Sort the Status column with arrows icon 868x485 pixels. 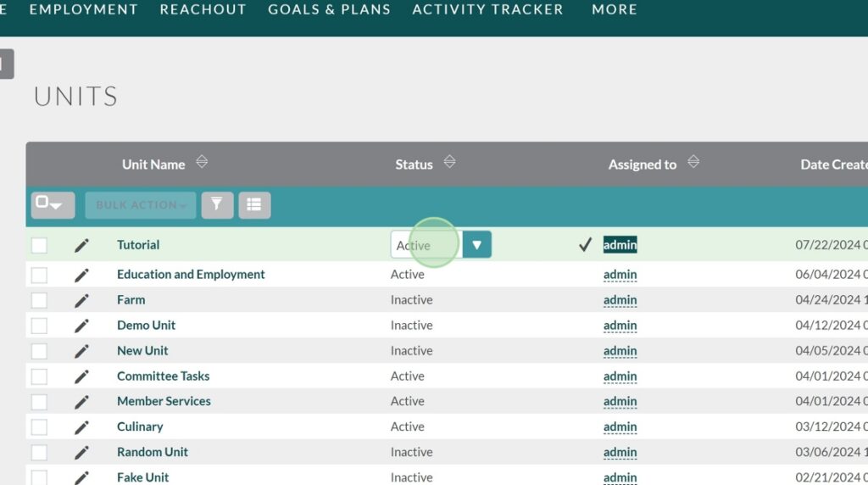449,163
